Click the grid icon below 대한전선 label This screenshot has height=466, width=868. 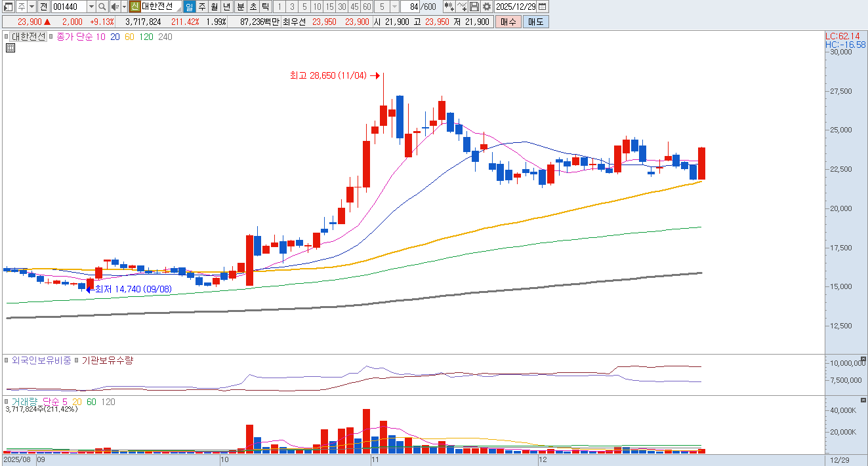click(10, 48)
